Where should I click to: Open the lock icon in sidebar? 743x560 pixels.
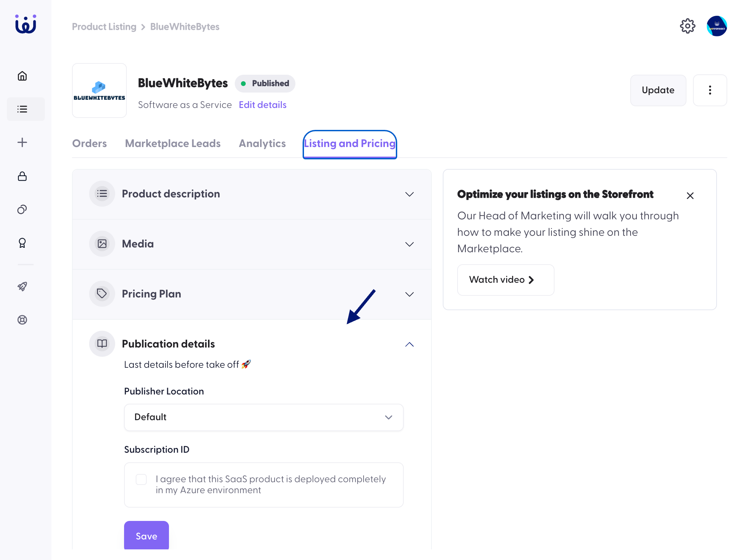22,176
